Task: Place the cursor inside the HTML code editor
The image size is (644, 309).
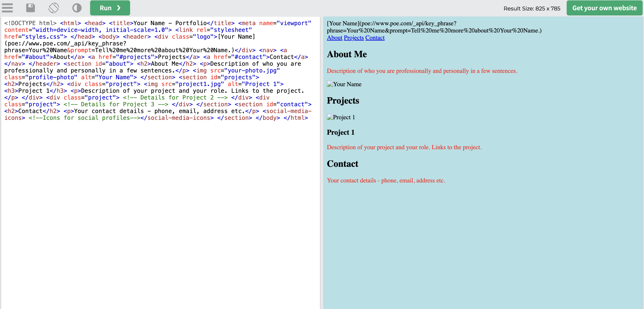Action: [x=160, y=175]
